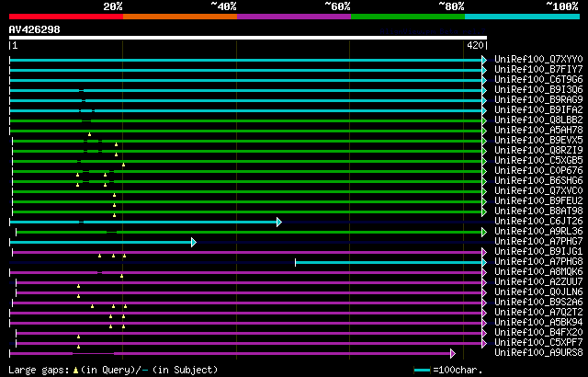Image resolution: width=588 pixels, height=377 pixels.
Task: Click the UniRef100_B8AT98 label
Action: tap(538, 211)
